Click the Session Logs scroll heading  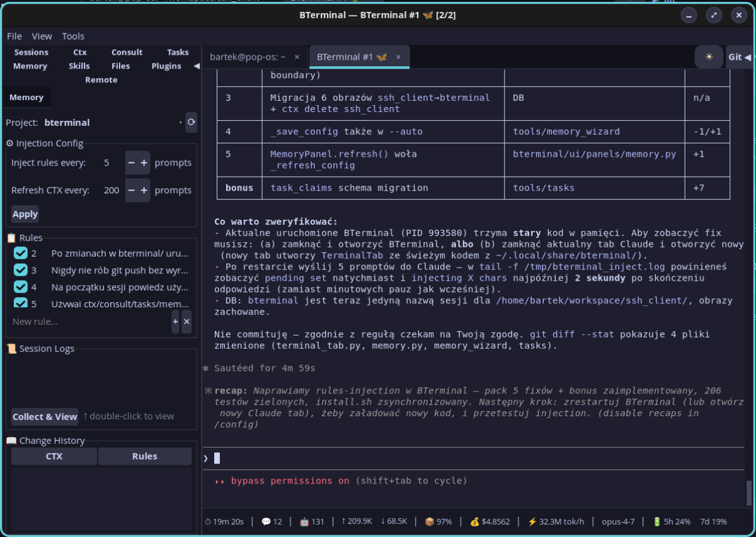point(40,349)
